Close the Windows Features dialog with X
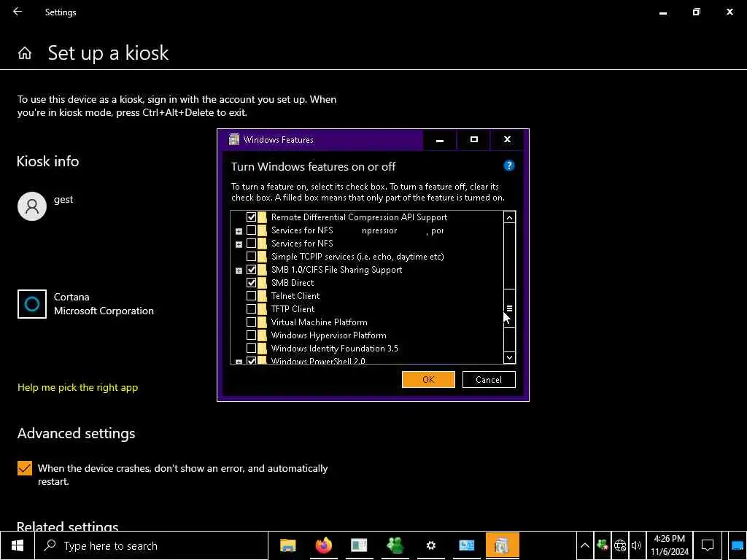This screenshot has width=747, height=560. (508, 140)
